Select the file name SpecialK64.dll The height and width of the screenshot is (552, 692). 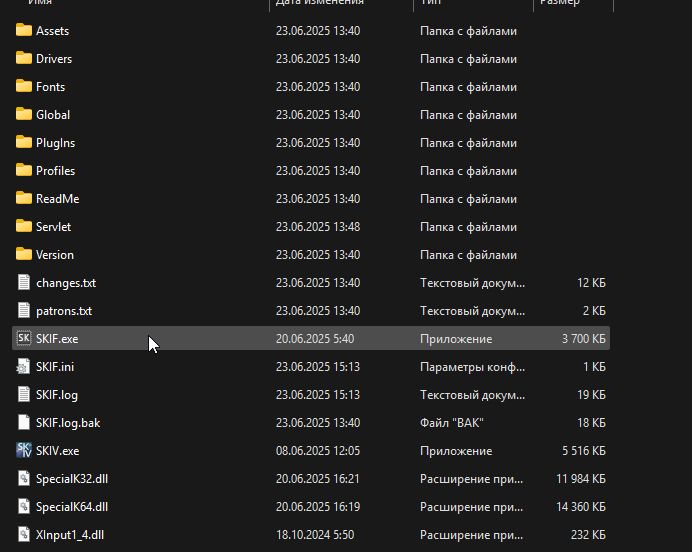coord(72,507)
